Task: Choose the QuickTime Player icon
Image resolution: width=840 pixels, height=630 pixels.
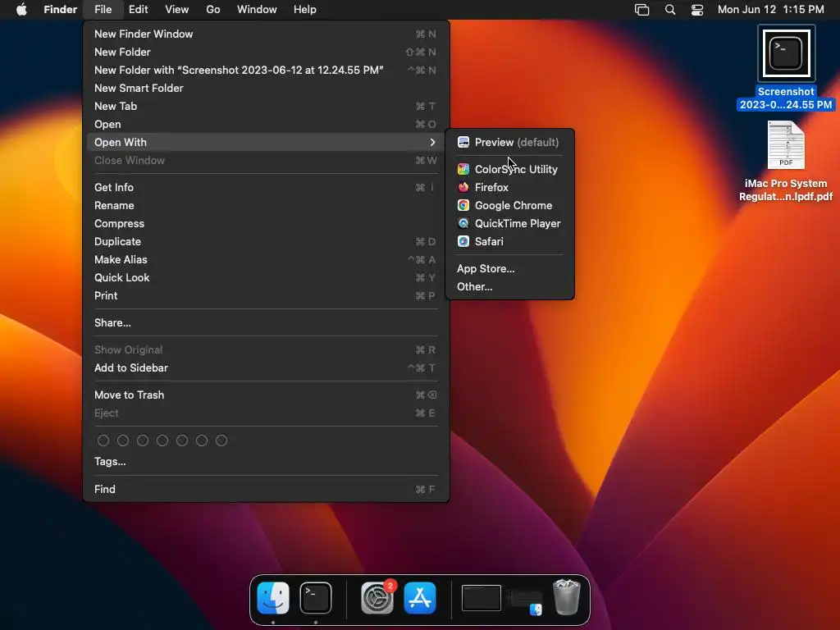Action: tap(463, 223)
